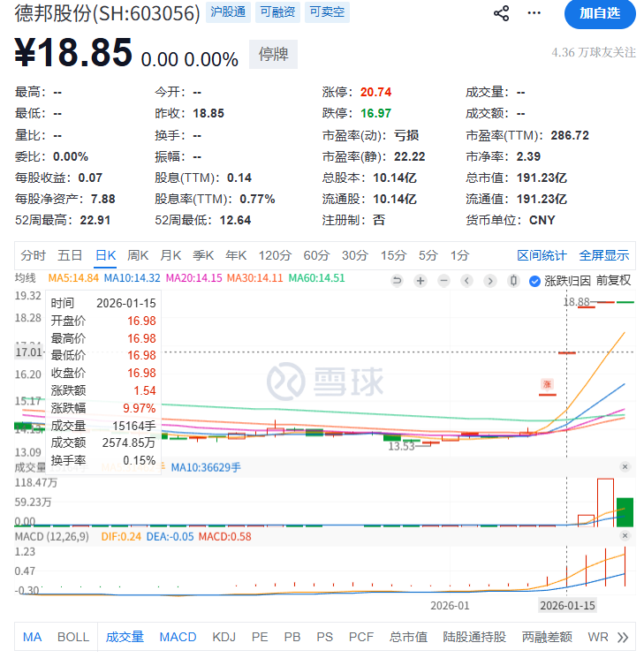Viewport: 644px width, 658px height.
Task: Open the three-dots more menu
Action: point(534,13)
